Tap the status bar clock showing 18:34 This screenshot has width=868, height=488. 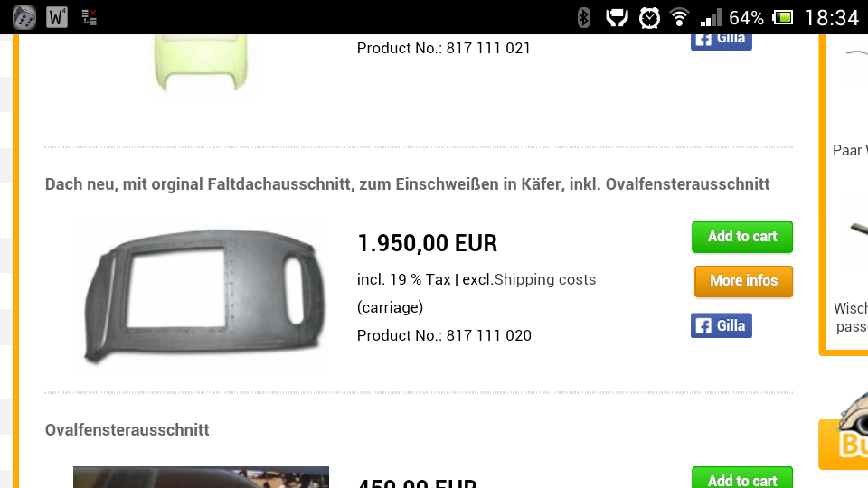[832, 18]
